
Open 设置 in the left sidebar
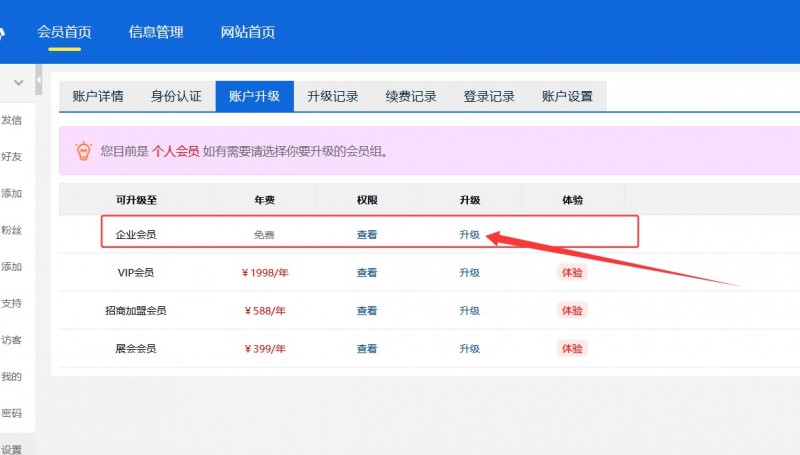pyautogui.click(x=11, y=449)
